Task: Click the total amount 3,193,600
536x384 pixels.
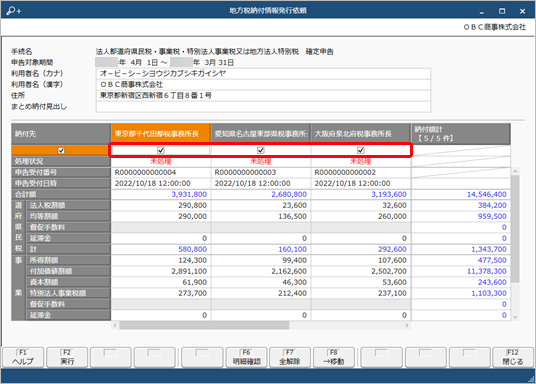Action: pyautogui.click(x=389, y=194)
